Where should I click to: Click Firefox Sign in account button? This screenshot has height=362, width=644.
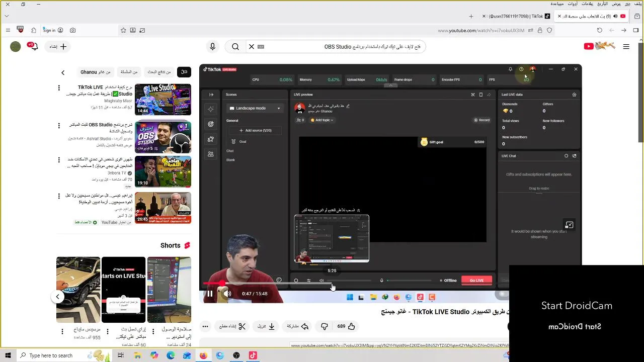53,30
